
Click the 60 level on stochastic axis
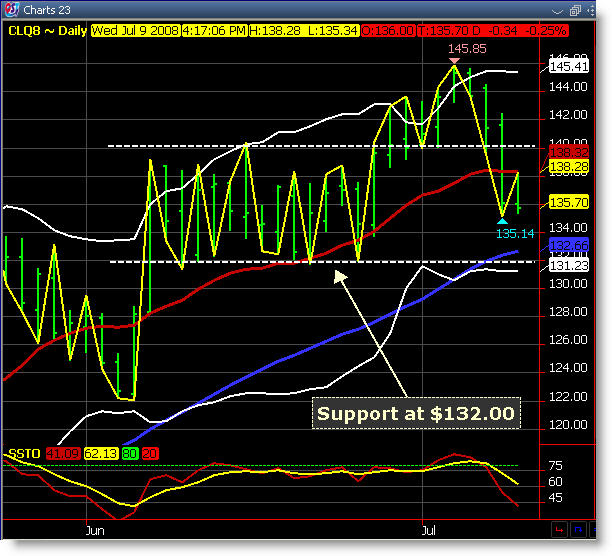click(555, 482)
